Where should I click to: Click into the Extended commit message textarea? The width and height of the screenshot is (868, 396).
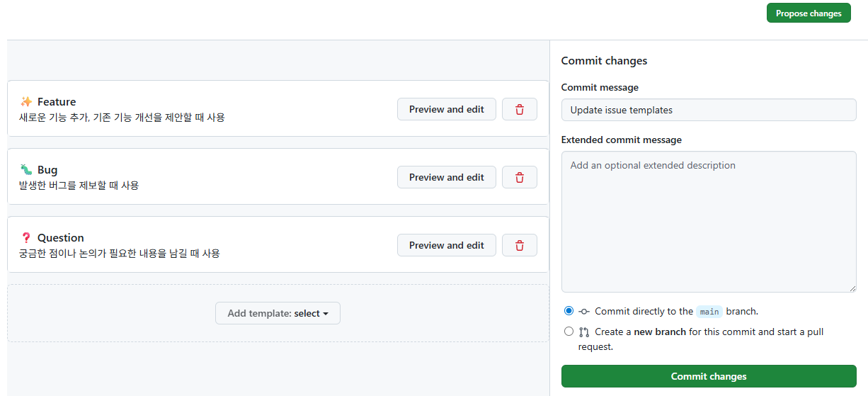coord(709,221)
